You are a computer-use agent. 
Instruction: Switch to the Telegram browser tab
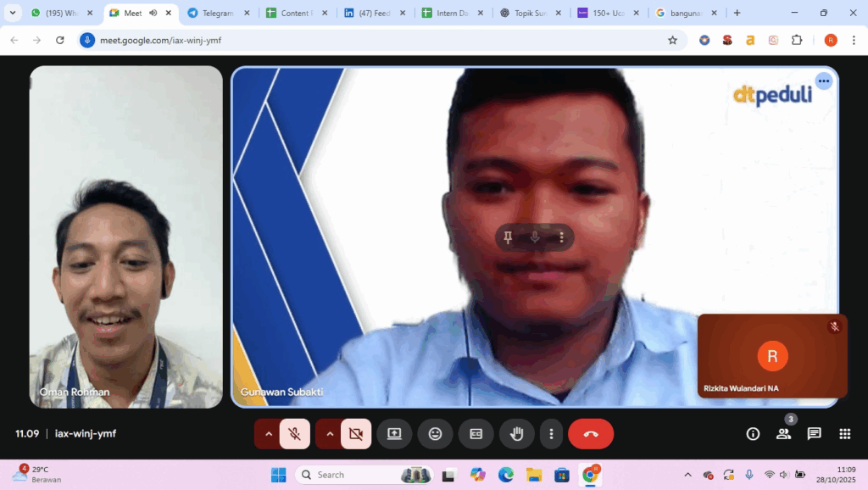point(217,14)
